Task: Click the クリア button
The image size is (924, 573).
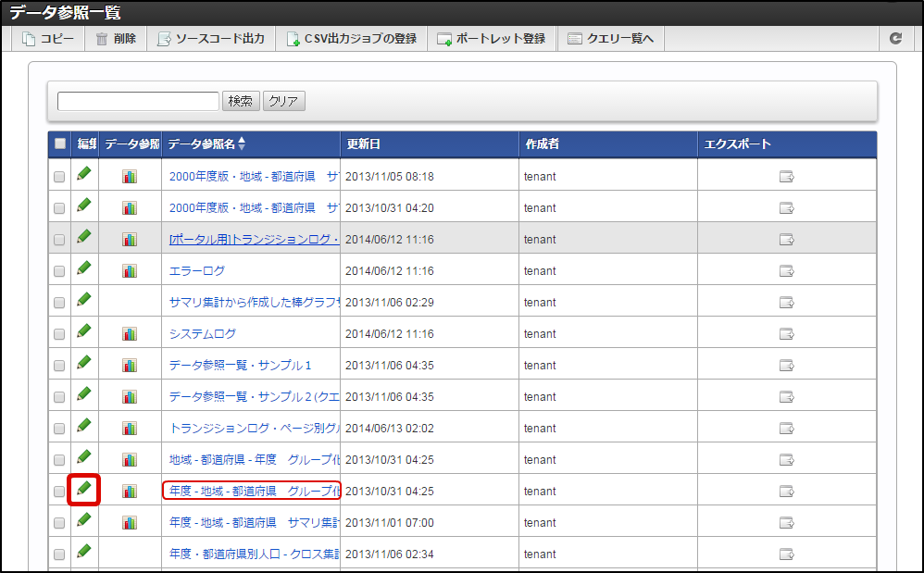Action: click(x=283, y=102)
